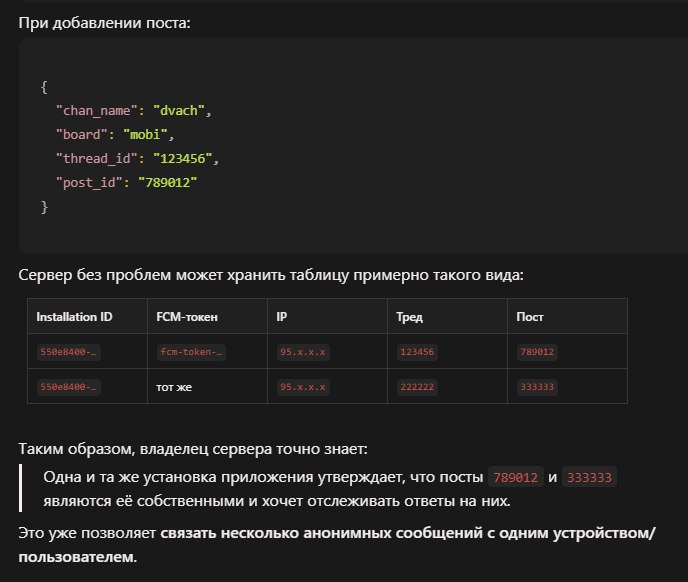This screenshot has width=688, height=582.
Task: Click line 'Таким образом, владелец сервера точно знает:'
Action: pyautogui.click(x=193, y=449)
